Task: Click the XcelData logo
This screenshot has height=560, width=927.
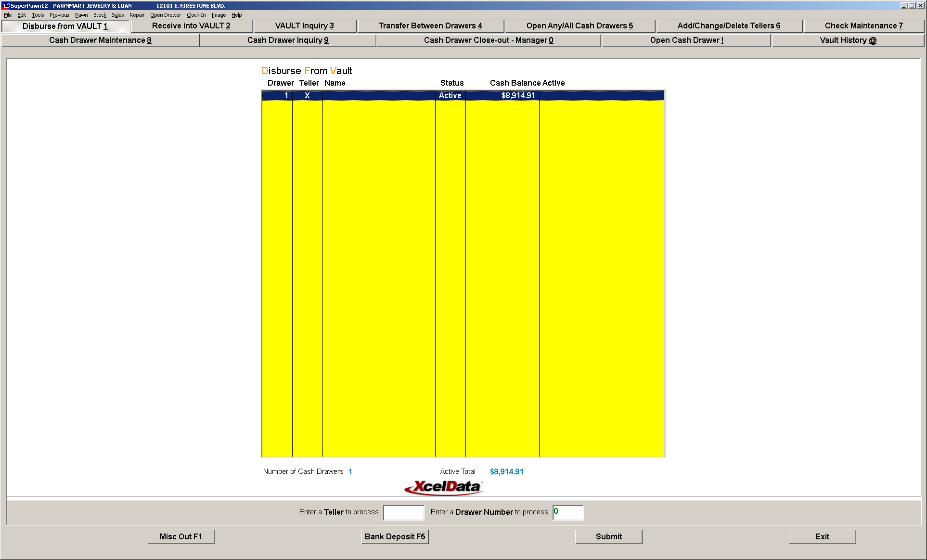Action: point(444,487)
